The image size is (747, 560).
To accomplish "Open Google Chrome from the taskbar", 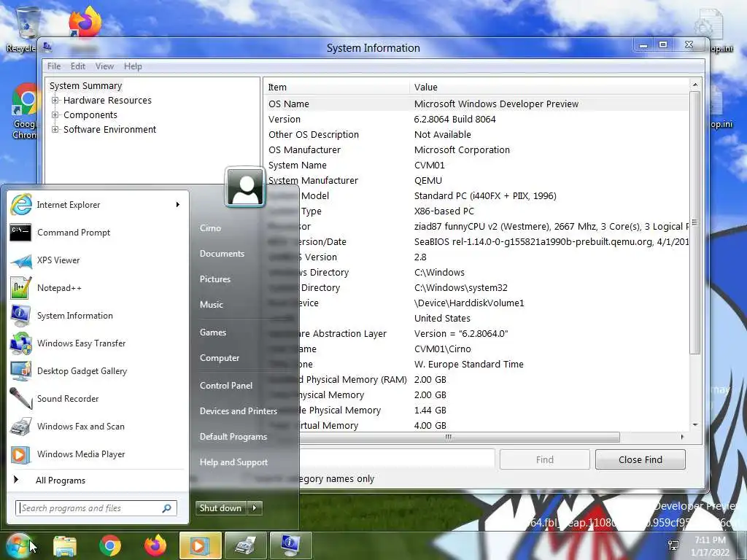I will point(110,546).
